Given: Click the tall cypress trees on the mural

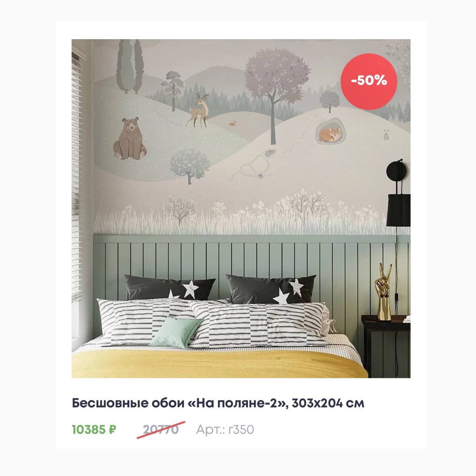Looking at the screenshot, I should pos(130,67).
